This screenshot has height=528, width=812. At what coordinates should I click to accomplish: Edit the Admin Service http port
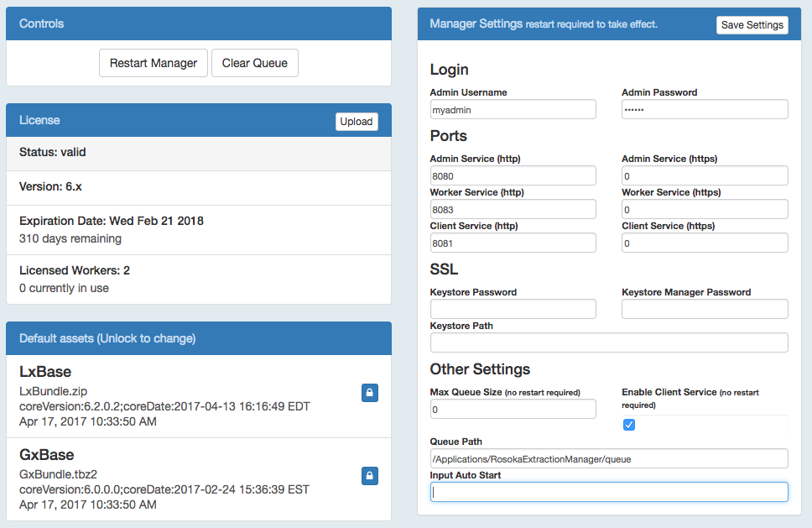[513, 175]
